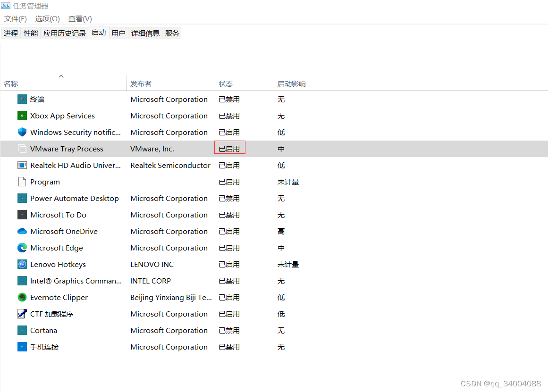Switch to the 性能 tab

click(31, 33)
